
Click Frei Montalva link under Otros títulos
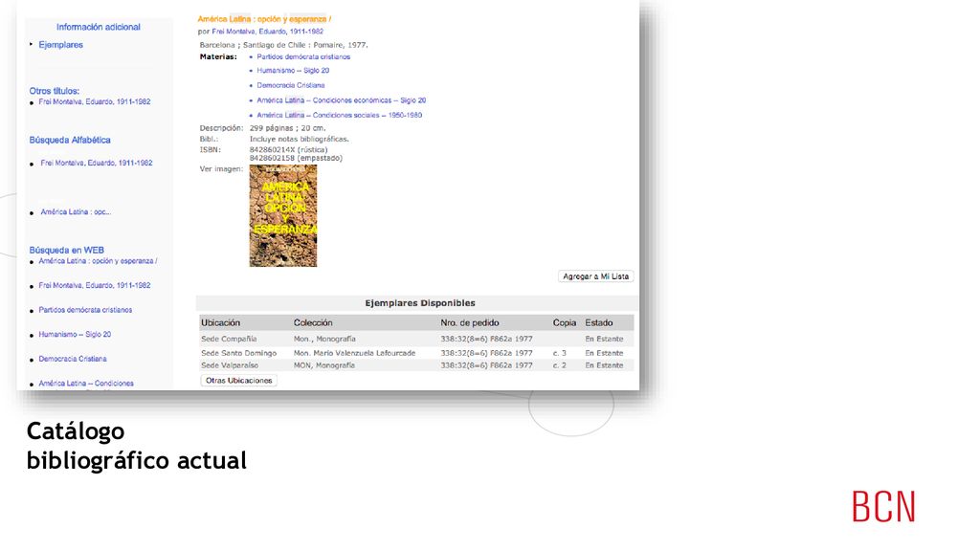click(x=95, y=101)
